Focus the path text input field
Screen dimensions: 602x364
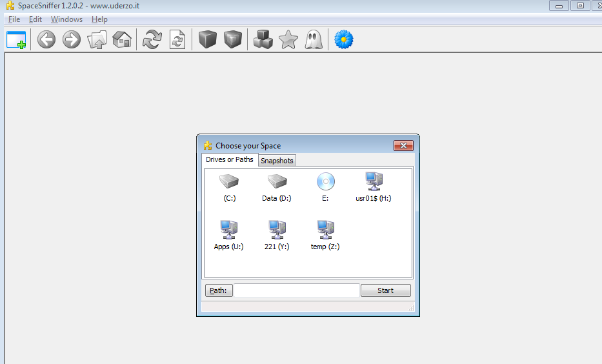coord(296,290)
